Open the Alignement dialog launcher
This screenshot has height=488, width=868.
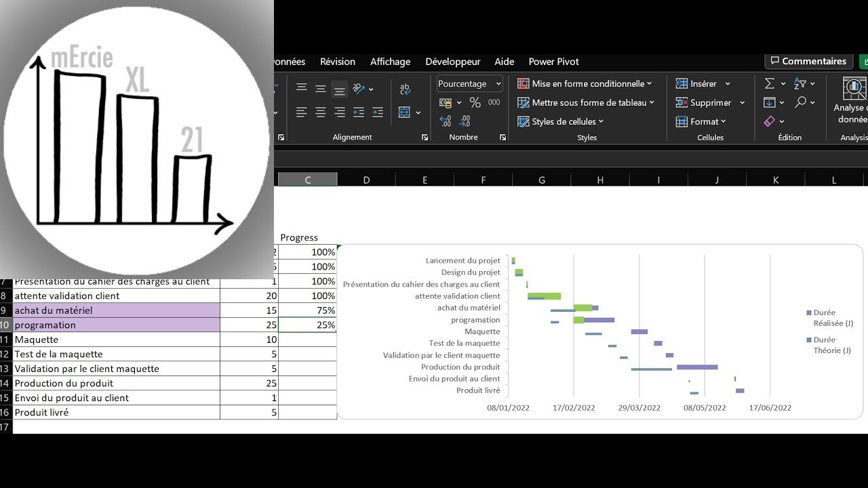click(425, 138)
